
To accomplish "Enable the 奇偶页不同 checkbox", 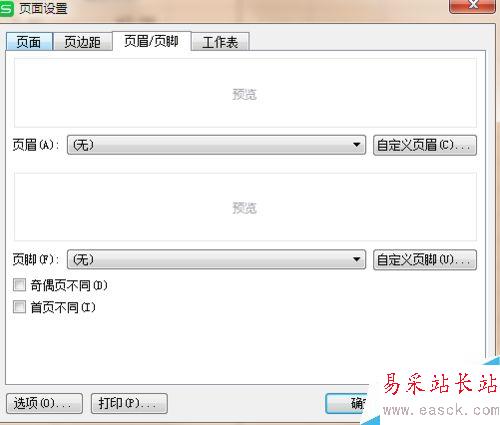I will 19,285.
